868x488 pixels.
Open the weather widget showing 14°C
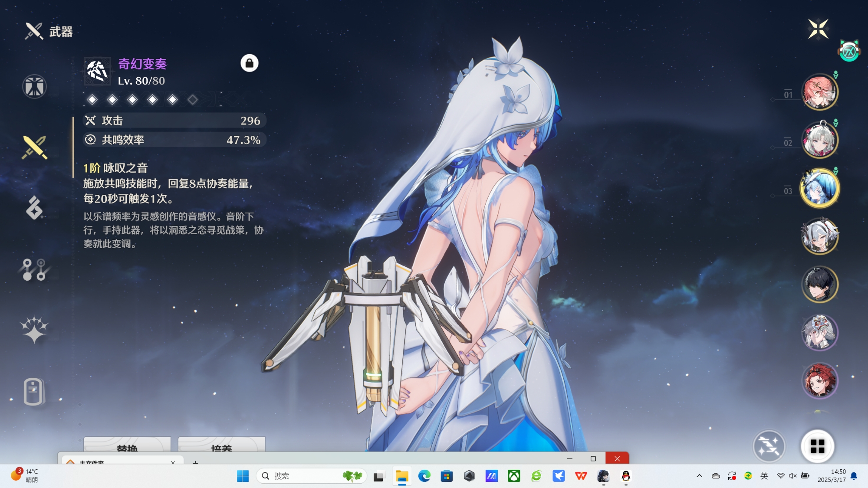(x=25, y=476)
